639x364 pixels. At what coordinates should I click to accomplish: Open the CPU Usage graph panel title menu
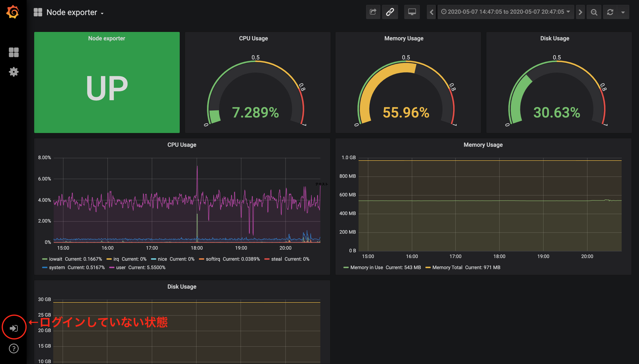(x=182, y=145)
